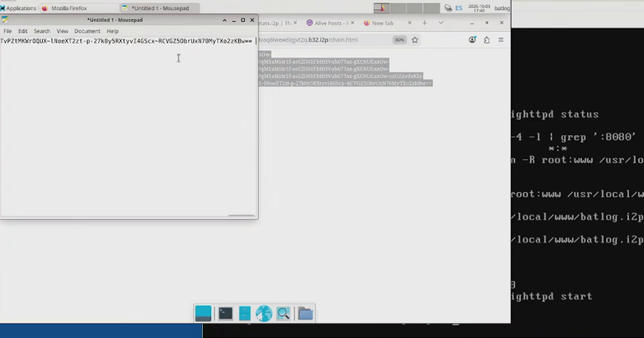Screen dimensions: 644x338
Task: Maximize the Firefox window
Action: tap(486, 23)
